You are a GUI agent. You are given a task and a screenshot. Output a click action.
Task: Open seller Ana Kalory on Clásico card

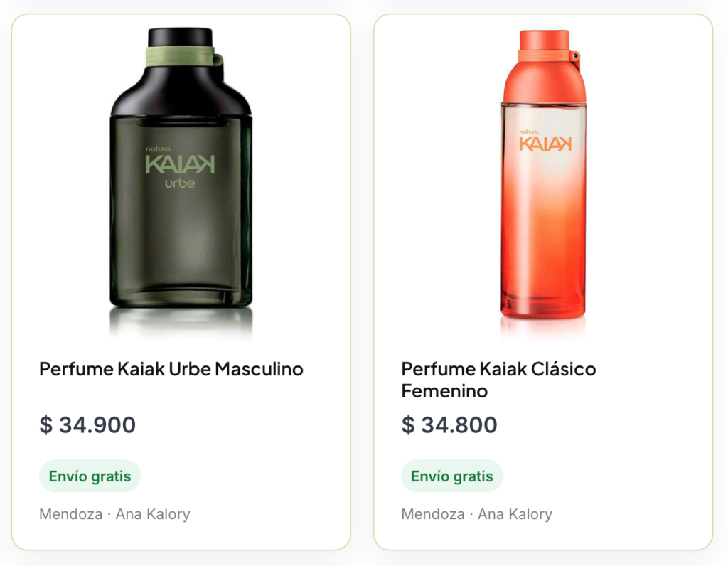pos(515,514)
